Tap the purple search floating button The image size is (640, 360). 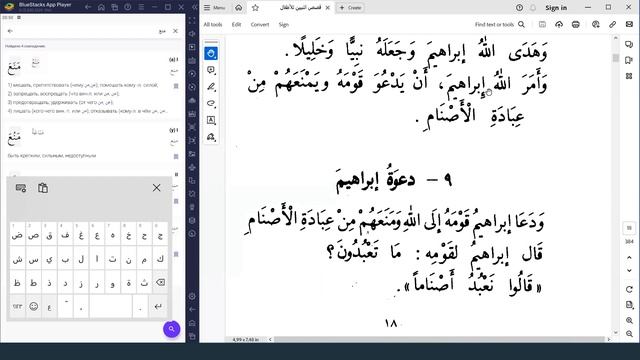coord(171,329)
